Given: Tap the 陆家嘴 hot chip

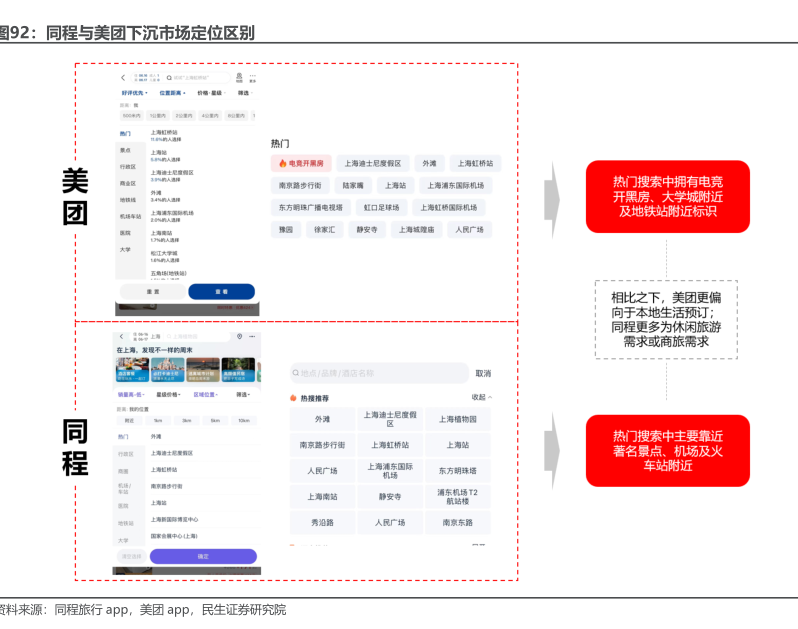Looking at the screenshot, I should (x=353, y=186).
